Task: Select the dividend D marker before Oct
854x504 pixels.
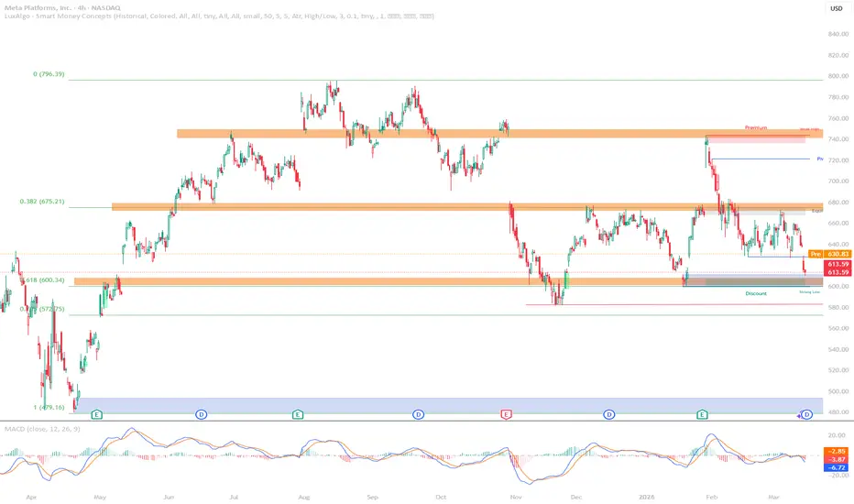Action: [x=418, y=414]
